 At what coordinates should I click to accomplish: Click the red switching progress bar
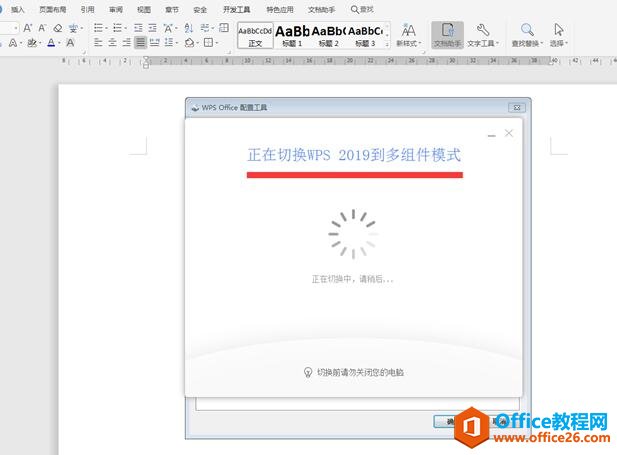355,175
